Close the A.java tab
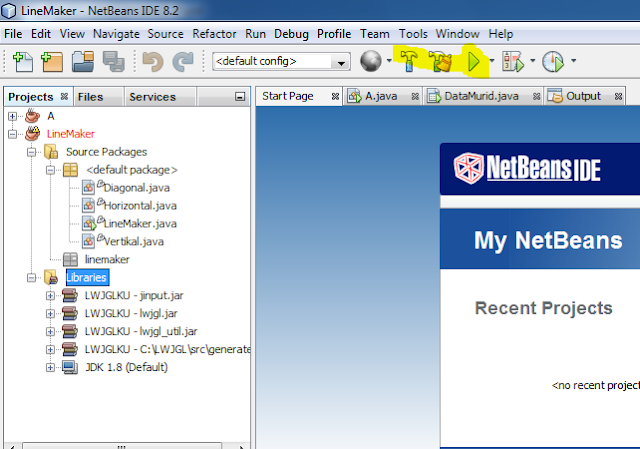 click(x=415, y=96)
